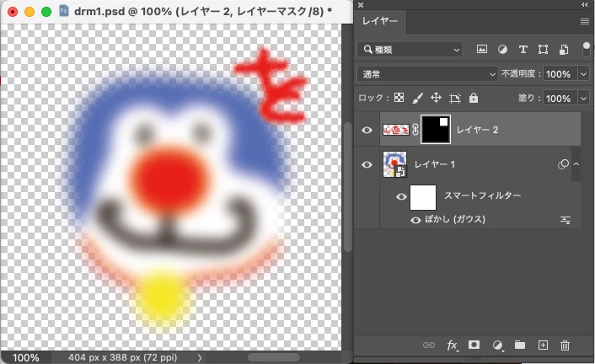This screenshot has width=595, height=364.
Task: Filter layers by adjustment layer icon
Action: (x=502, y=50)
